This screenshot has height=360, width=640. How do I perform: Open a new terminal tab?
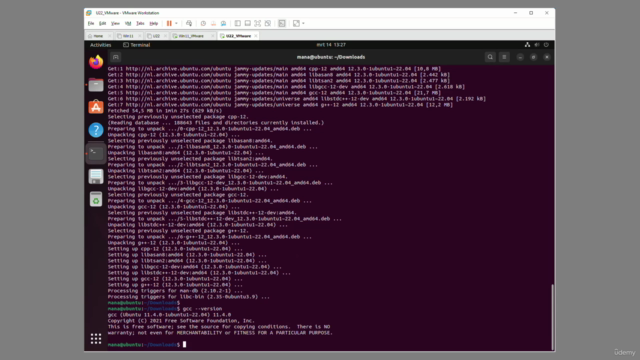click(116, 57)
